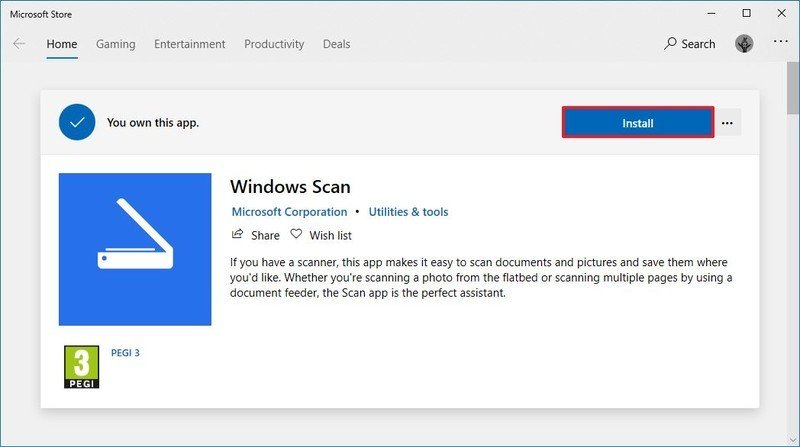Viewport: 800px width, 447px height.
Task: Maximize the Microsoft Store window
Action: [x=746, y=13]
